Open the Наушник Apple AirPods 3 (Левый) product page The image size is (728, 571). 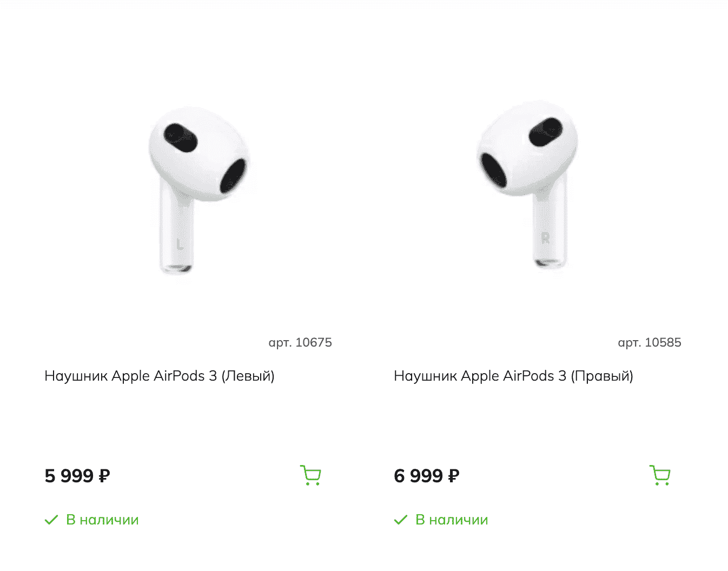(x=160, y=376)
